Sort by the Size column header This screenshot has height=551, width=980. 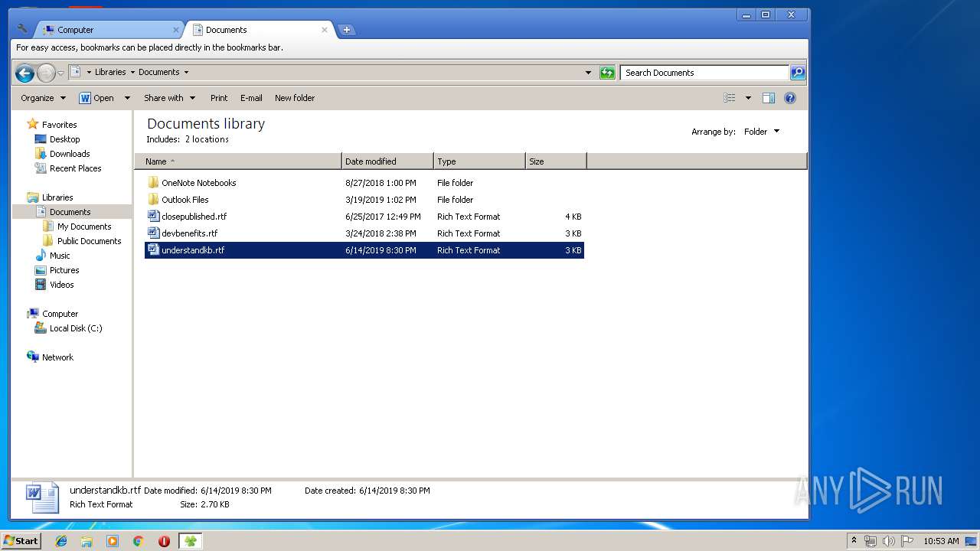pos(556,161)
